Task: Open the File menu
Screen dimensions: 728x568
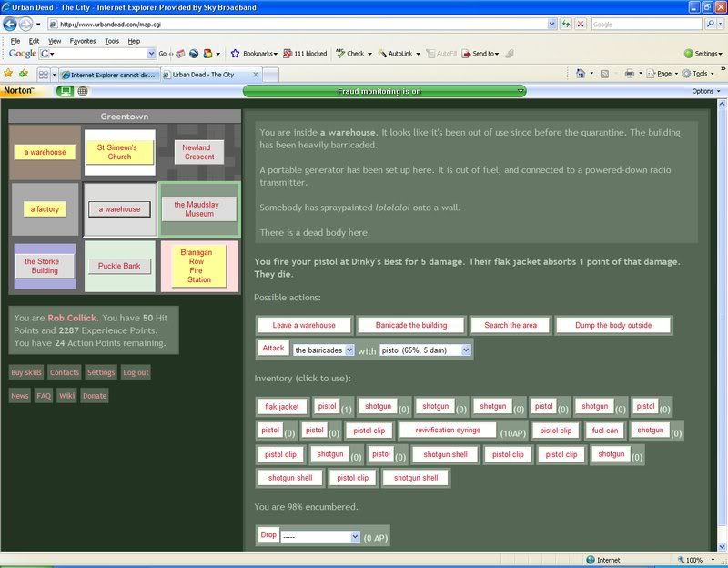Action: point(15,41)
